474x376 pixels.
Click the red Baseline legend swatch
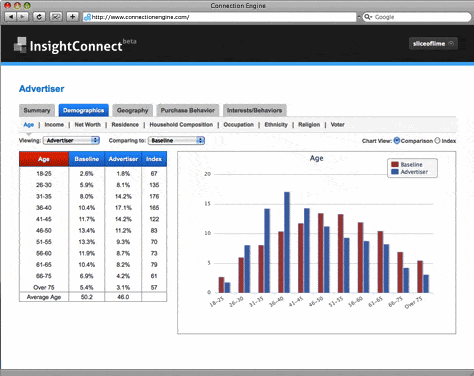click(x=395, y=165)
